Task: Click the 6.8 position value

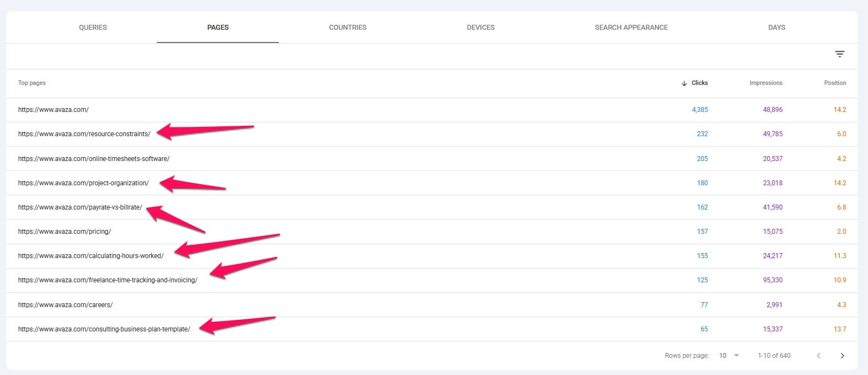Action: 841,207
